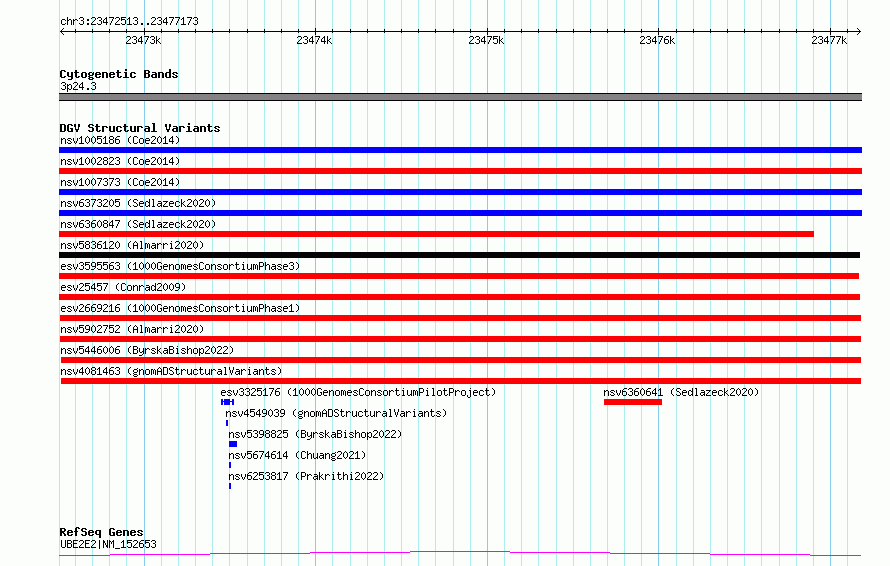This screenshot has height=566, width=890.
Task: Open the nsv1005186 (Coe2014) label
Action: pyautogui.click(x=120, y=140)
